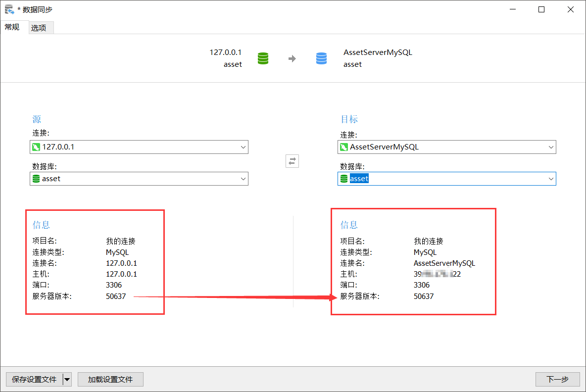Click the 加载设置文件 button
This screenshot has width=586, height=392.
(110, 379)
